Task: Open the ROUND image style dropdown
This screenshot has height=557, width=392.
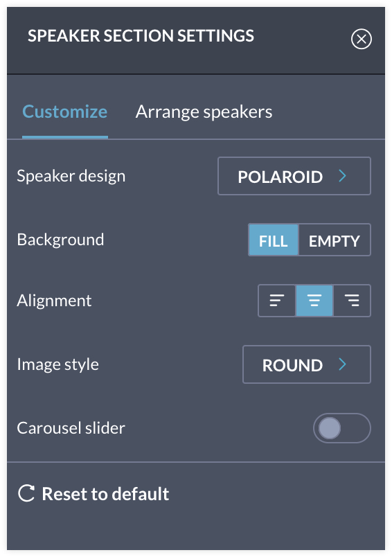Action: coord(307,364)
